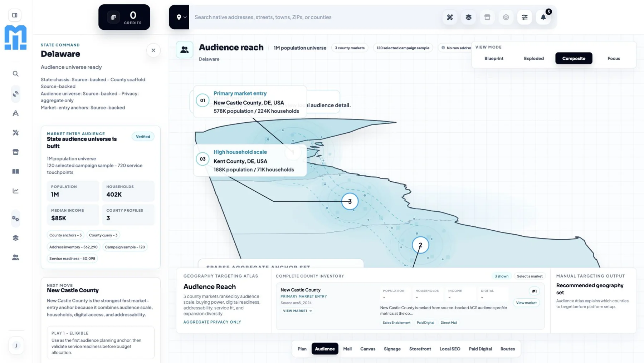
Task: Click map marker 2 on the map
Action: [x=420, y=245]
